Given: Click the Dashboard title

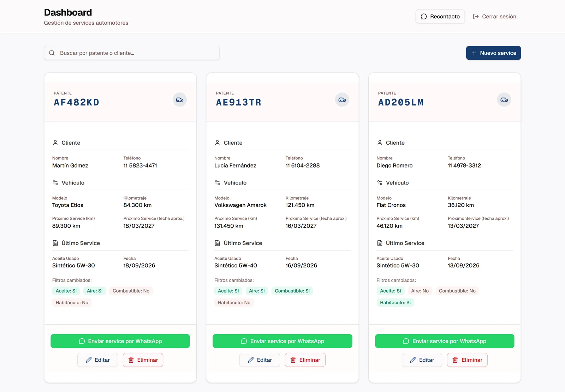Looking at the screenshot, I should 68,12.
